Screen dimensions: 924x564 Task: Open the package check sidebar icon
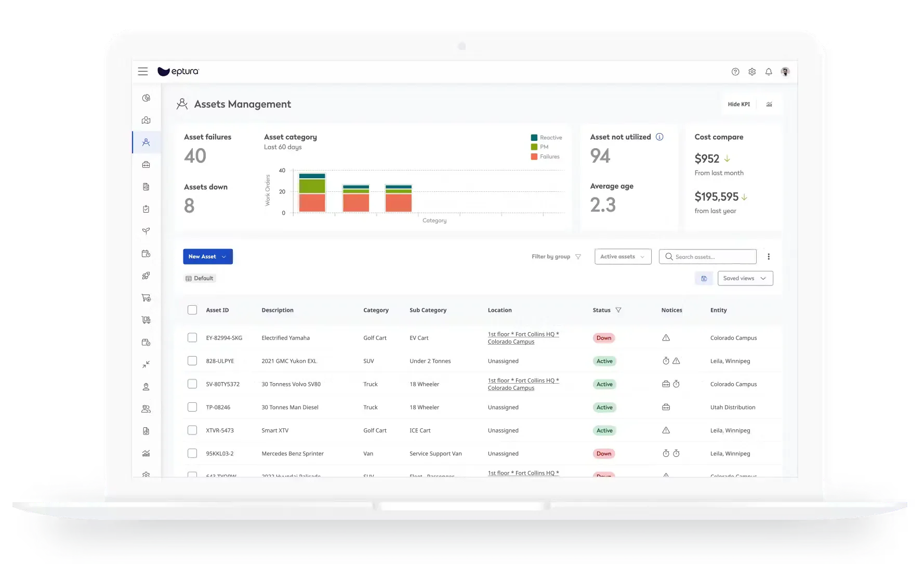coord(146,342)
